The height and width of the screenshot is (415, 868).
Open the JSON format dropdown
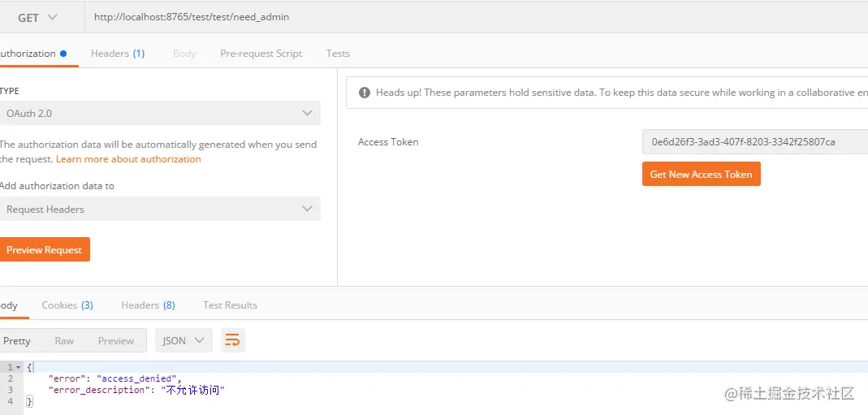coord(184,341)
